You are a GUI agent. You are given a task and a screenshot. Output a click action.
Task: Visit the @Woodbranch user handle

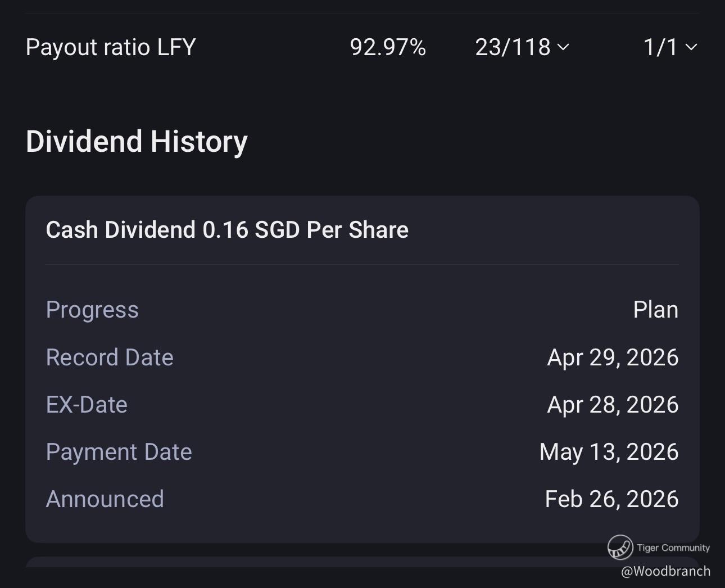coord(665,571)
